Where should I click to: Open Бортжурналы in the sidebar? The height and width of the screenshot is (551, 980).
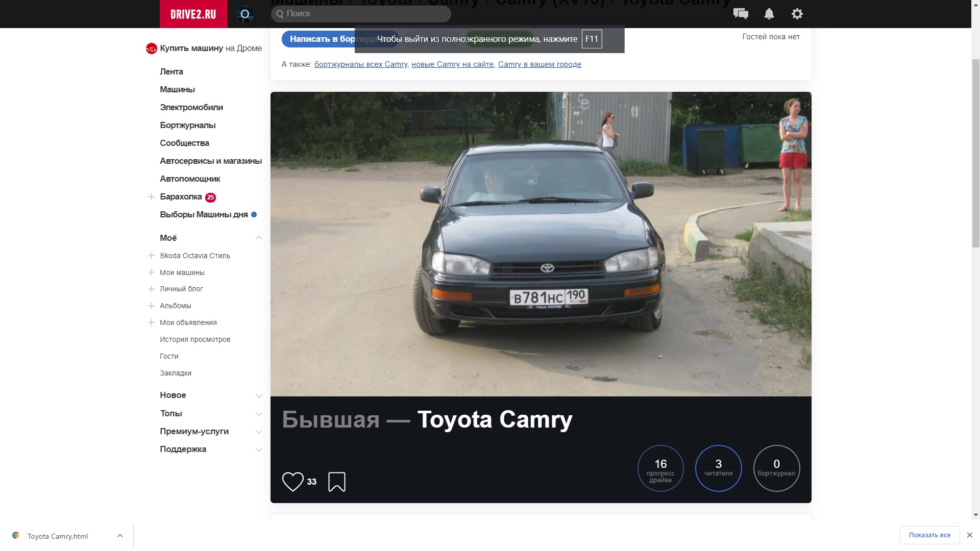point(187,125)
